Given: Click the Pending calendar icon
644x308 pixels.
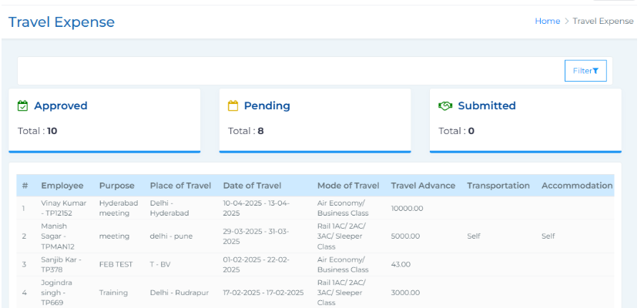Looking at the screenshot, I should click(233, 106).
